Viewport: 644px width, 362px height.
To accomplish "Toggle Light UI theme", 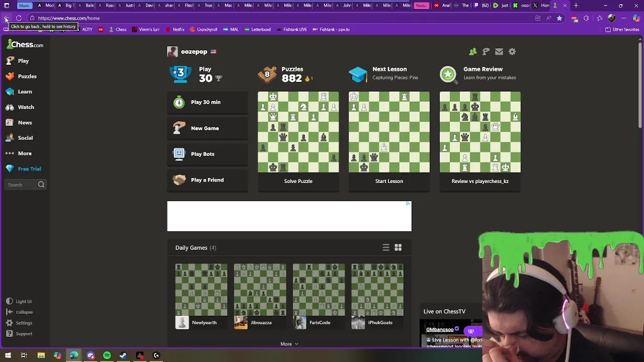I will [19, 302].
